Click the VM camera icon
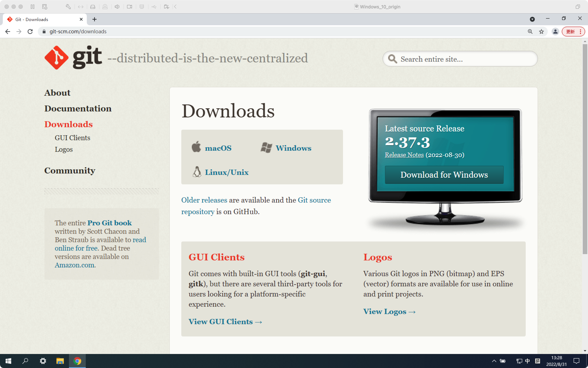588x368 pixels. click(129, 7)
